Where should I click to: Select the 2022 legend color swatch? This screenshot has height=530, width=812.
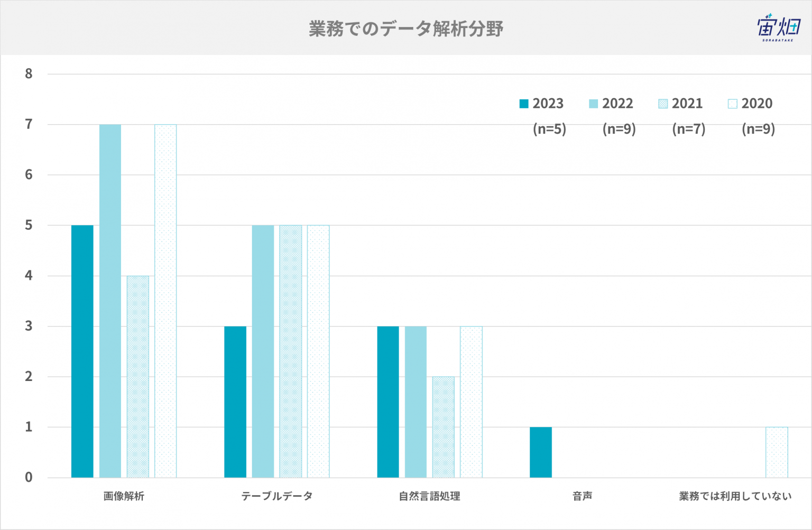pos(594,104)
